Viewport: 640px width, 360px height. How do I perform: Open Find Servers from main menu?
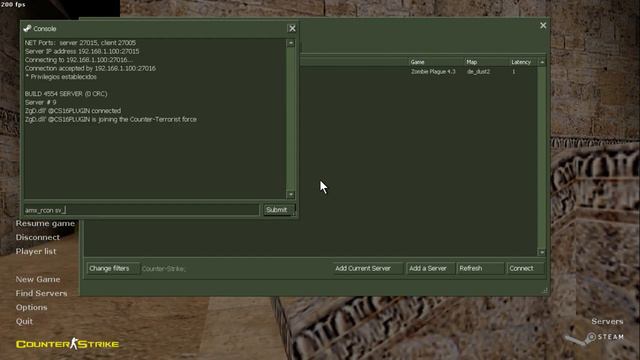[41, 293]
